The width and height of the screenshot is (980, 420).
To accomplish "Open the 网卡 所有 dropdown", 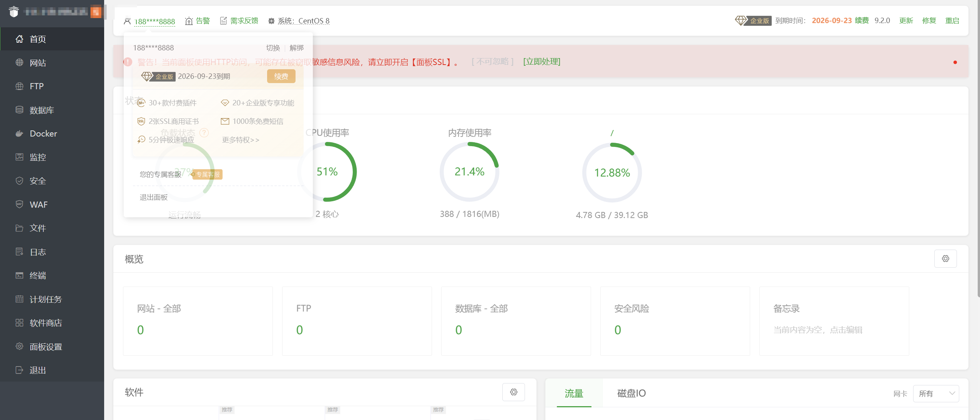I will point(936,393).
